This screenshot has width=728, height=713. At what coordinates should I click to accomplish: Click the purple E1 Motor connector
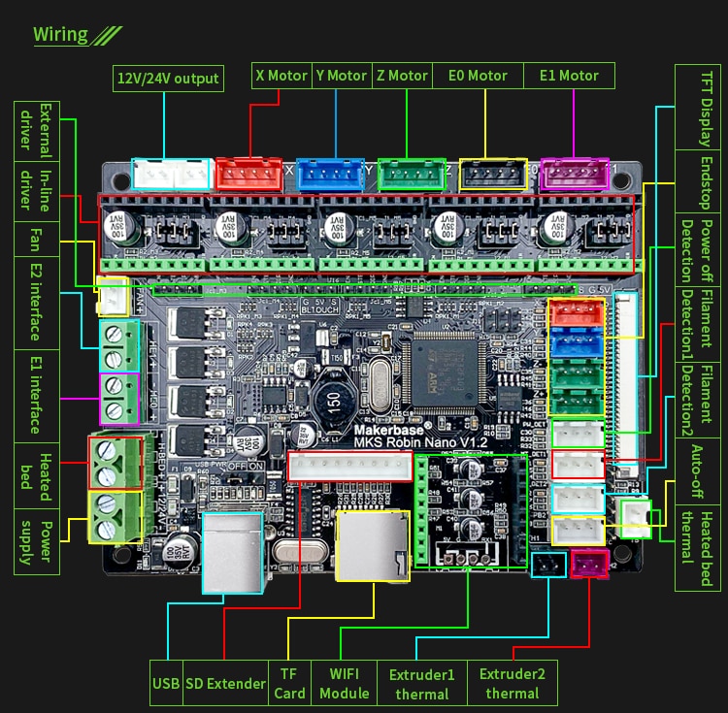click(x=575, y=174)
